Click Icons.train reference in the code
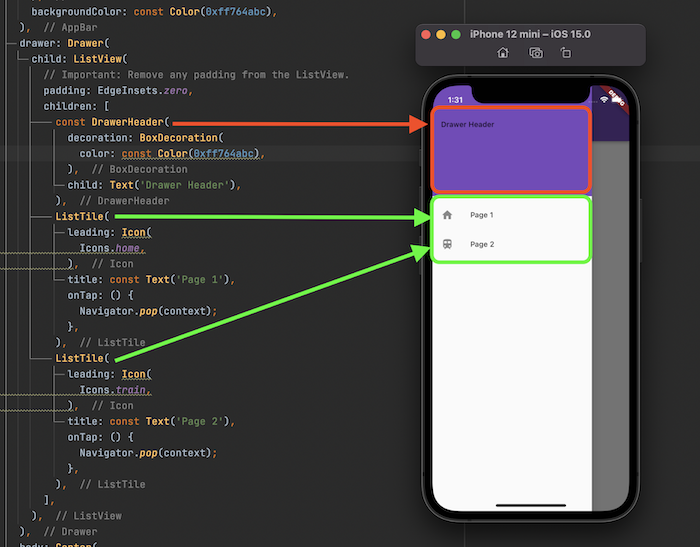Viewport: 700px width, 547px height. click(x=115, y=390)
